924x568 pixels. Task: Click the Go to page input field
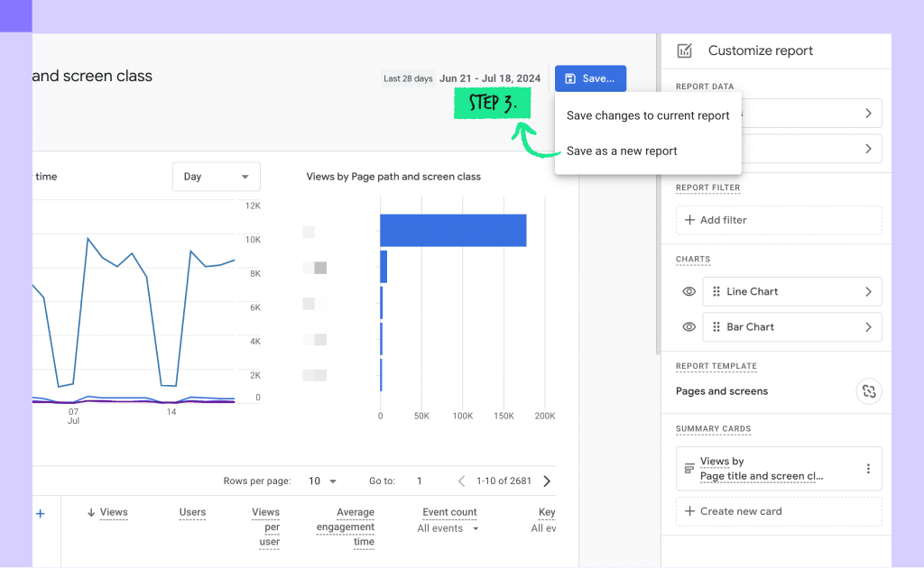click(419, 481)
